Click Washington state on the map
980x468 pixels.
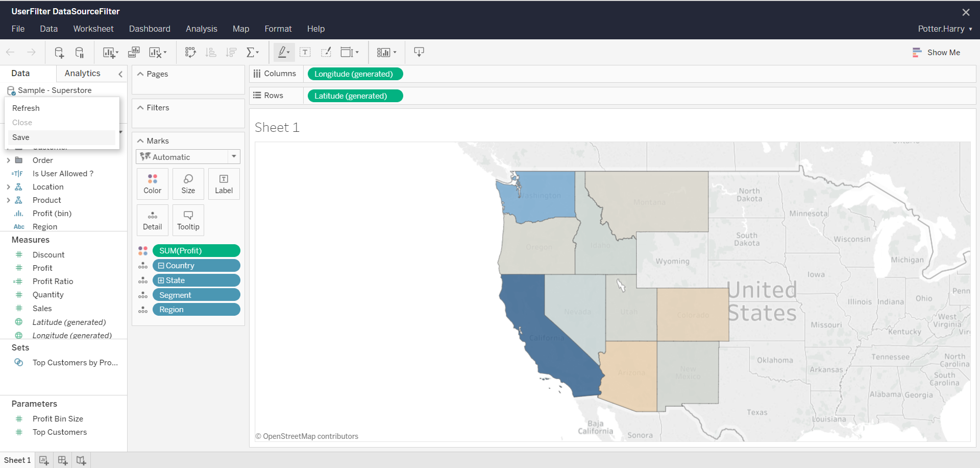pyautogui.click(x=541, y=196)
